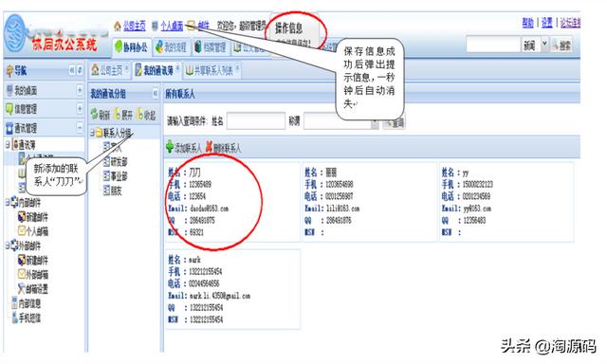Collapse the 联系人分组 folder node

click(x=93, y=133)
